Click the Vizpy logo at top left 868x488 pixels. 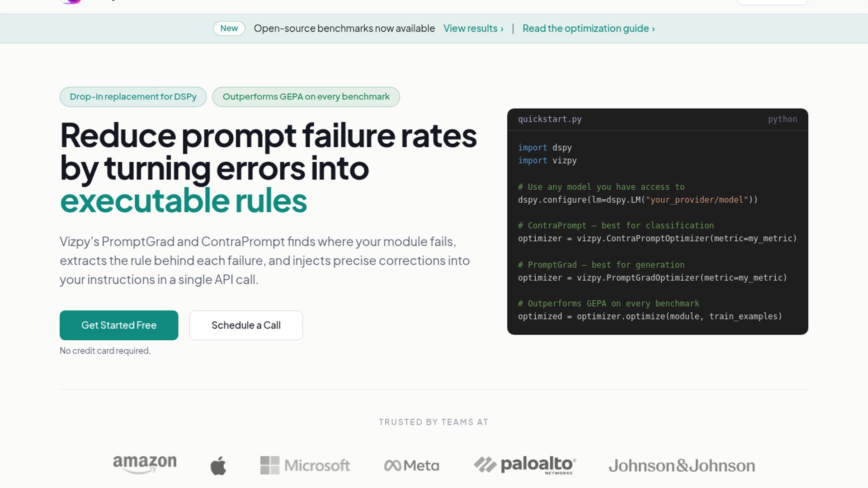tap(71, 1)
